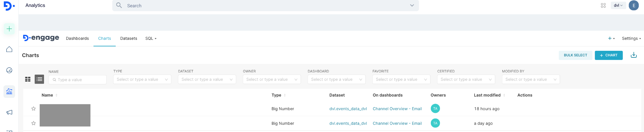Go to the Dashboards tab
Image resolution: width=644 pixels, height=132 pixels.
pos(77,39)
